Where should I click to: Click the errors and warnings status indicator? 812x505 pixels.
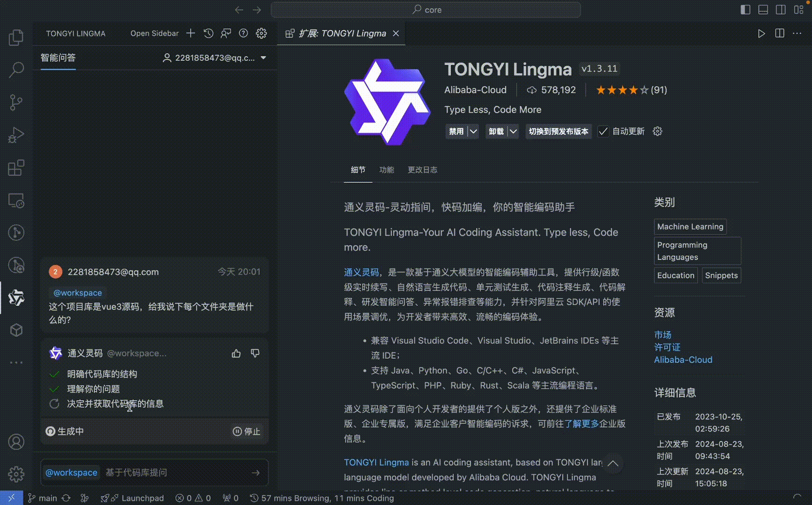pos(193,498)
